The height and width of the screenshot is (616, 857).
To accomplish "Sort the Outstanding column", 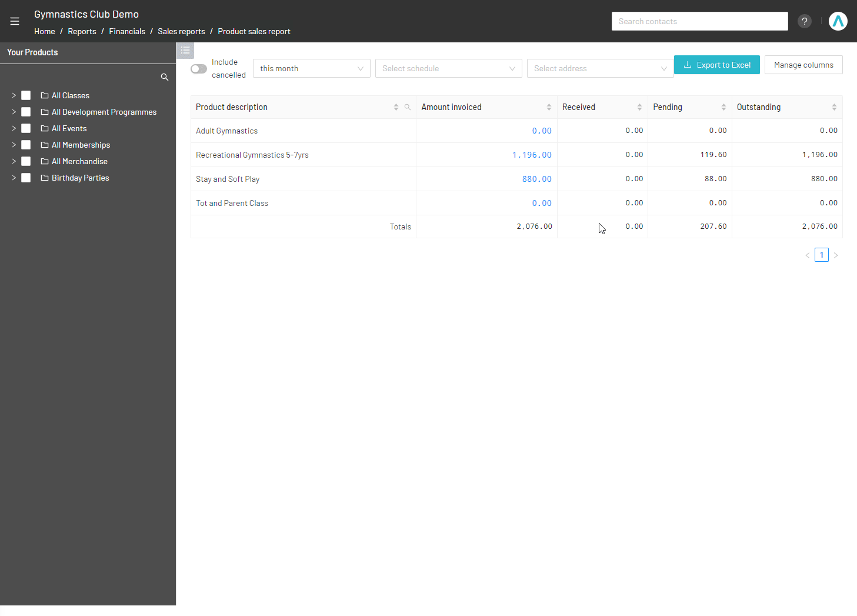I will 833,107.
